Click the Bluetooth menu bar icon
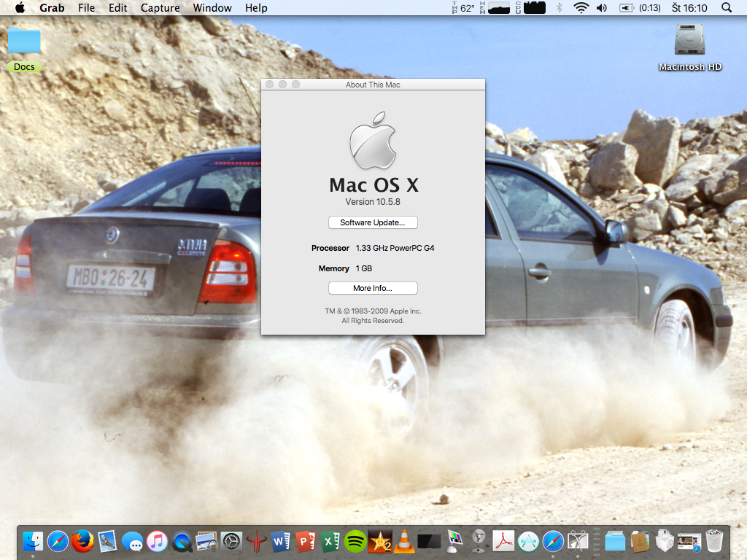The width and height of the screenshot is (747, 560). tap(560, 7)
